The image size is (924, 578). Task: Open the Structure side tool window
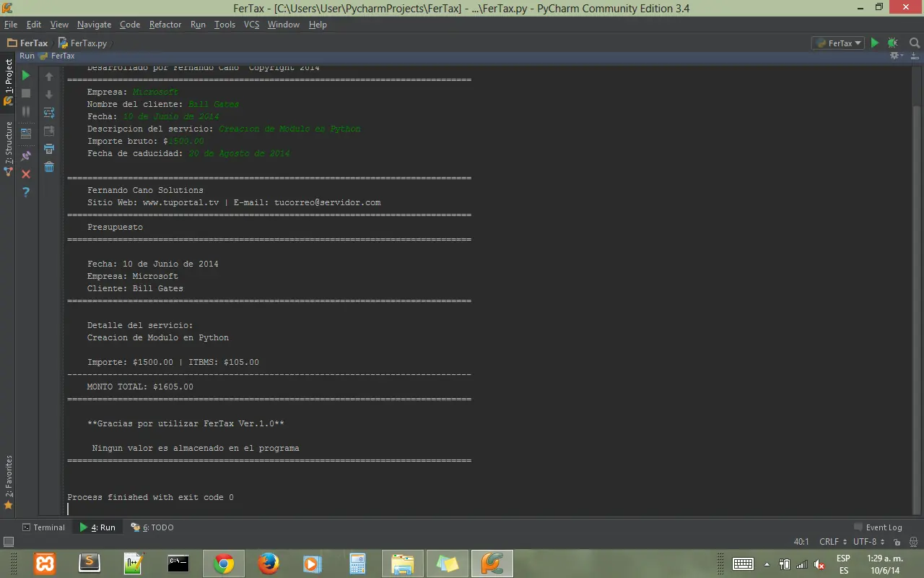(8, 149)
